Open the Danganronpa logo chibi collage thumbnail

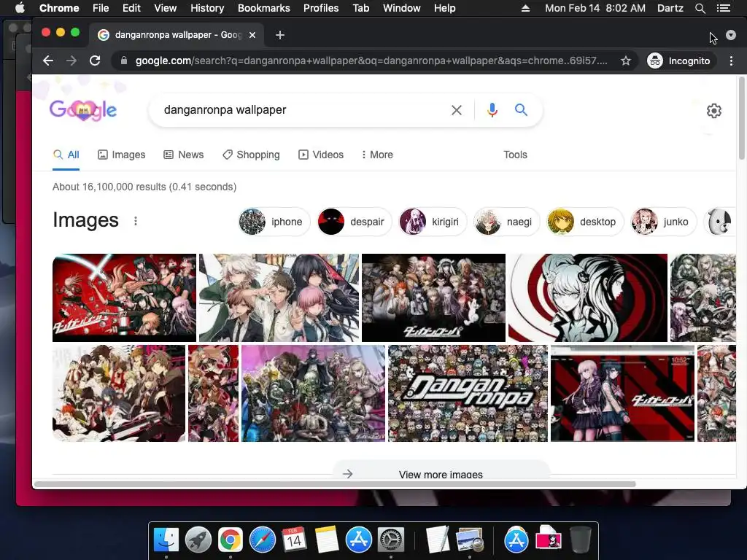[x=468, y=393]
